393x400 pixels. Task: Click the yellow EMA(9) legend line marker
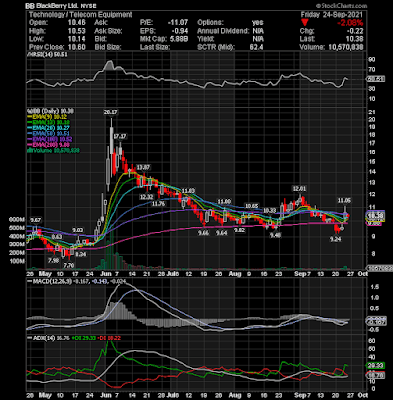(30, 117)
